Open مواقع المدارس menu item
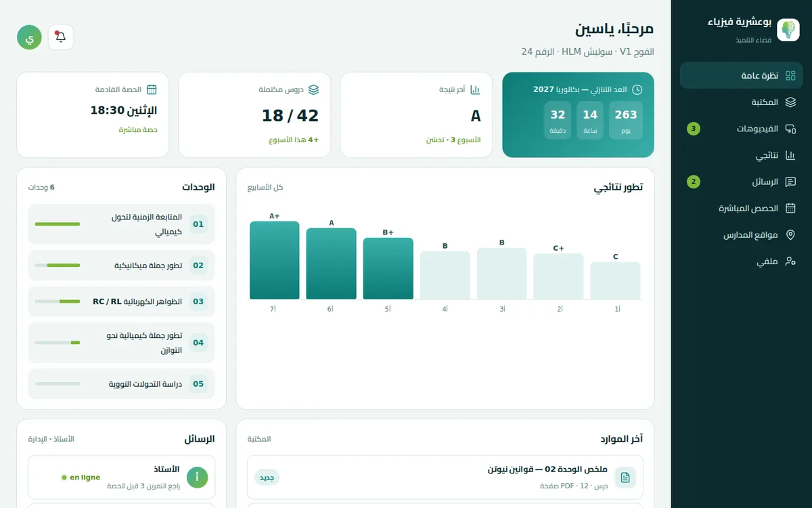 click(x=741, y=234)
